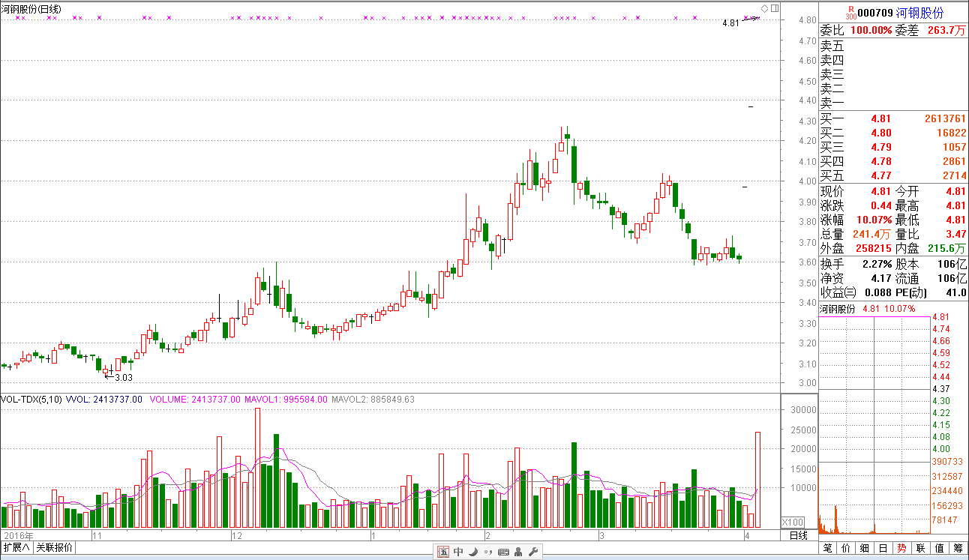Click the 换手 2.27% value

tap(877, 265)
